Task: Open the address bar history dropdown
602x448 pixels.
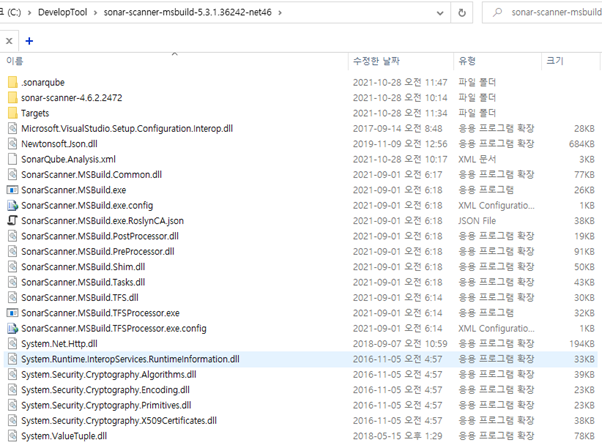Action: coord(440,13)
